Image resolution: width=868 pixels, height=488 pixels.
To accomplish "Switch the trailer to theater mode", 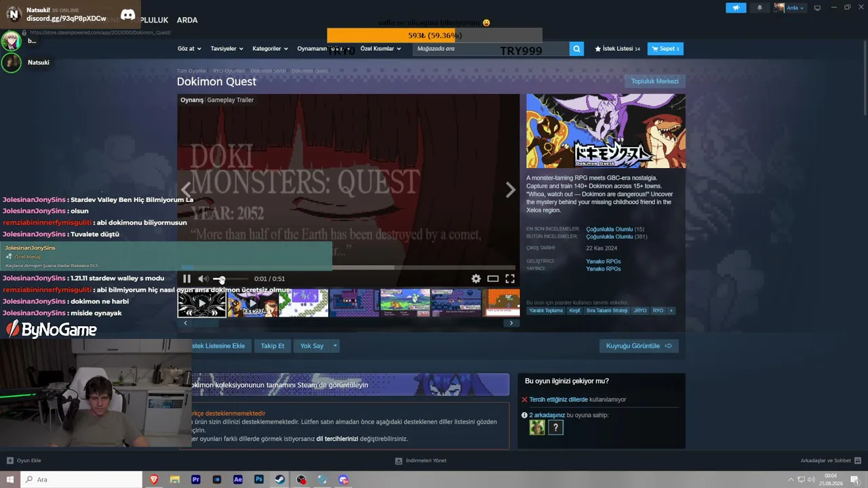I will [x=493, y=279].
